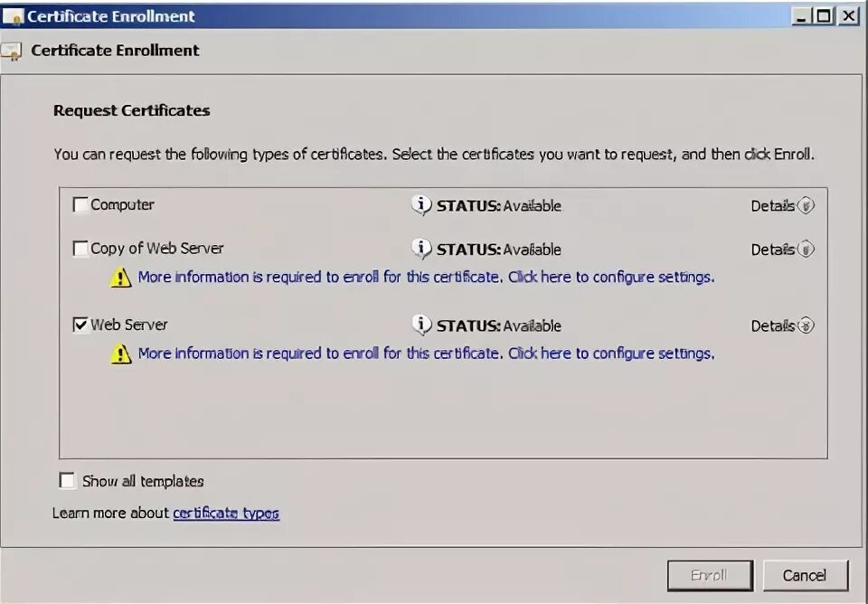Close the Certificate Enrollment window
Image resolution: width=868 pixels, height=604 pixels.
(x=848, y=16)
